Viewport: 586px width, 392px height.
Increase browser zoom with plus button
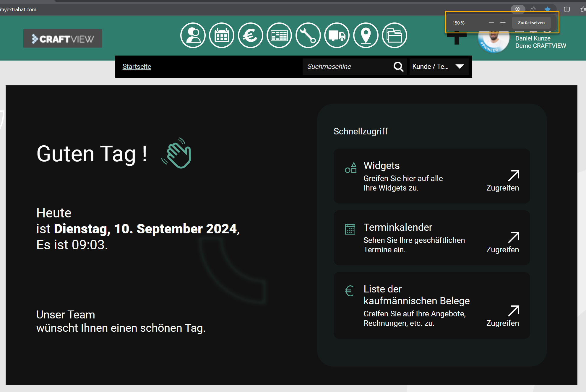point(503,23)
